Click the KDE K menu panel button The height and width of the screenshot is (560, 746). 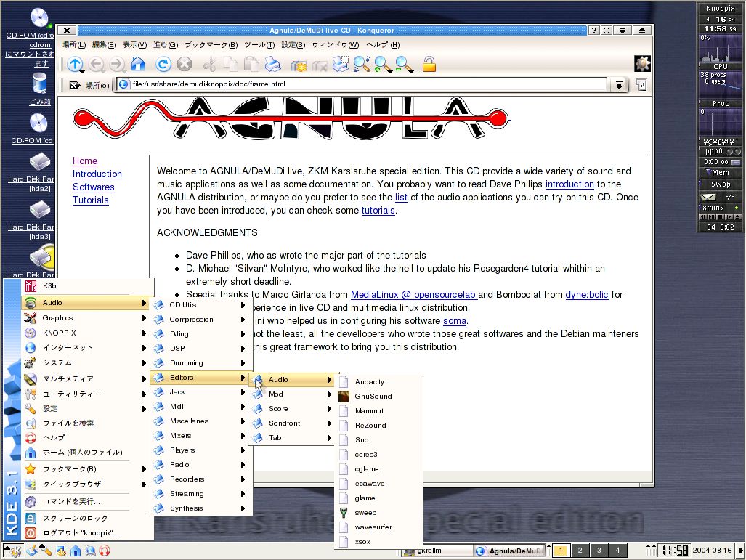13,551
